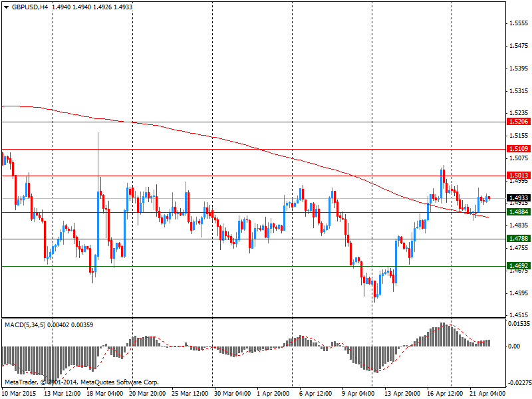Click the 1.5475 price scale value

point(519,45)
